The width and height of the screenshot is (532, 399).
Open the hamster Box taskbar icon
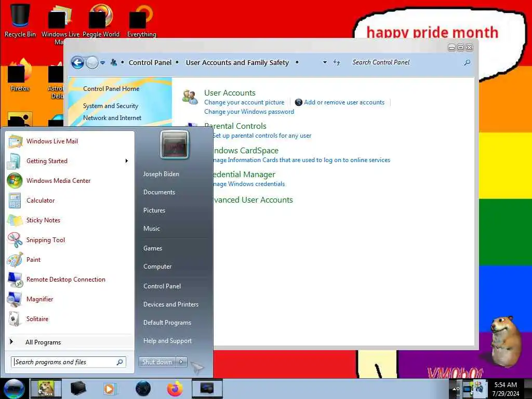[x=46, y=389]
